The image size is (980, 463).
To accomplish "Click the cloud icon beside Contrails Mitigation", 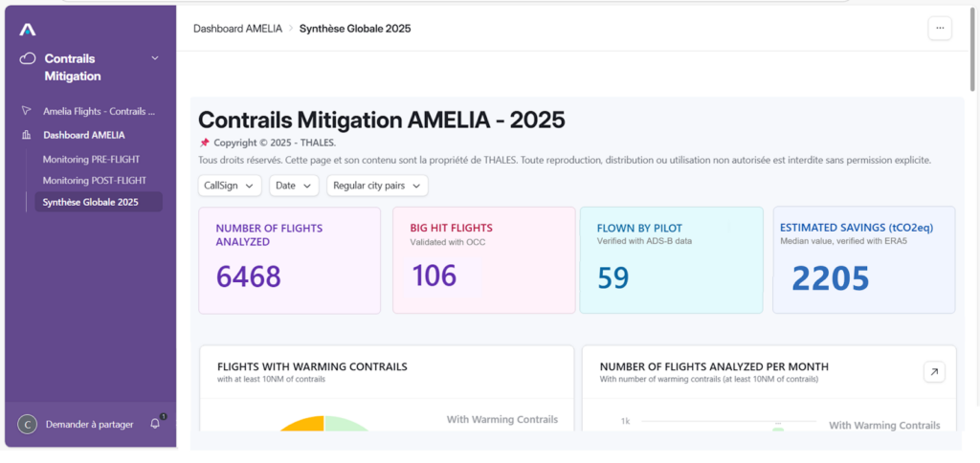I will [x=28, y=58].
